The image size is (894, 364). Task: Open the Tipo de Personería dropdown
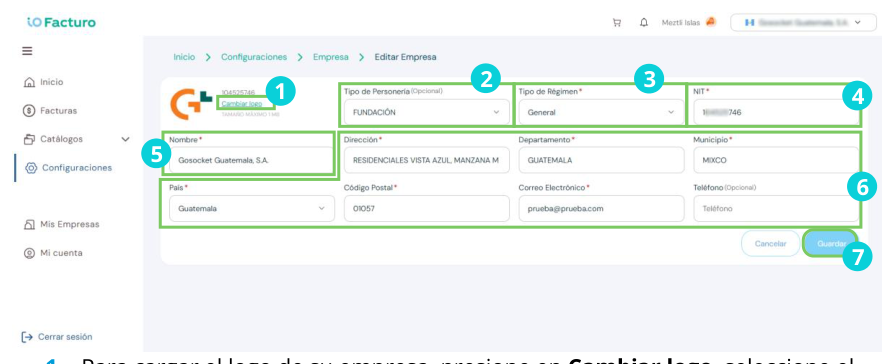(426, 112)
